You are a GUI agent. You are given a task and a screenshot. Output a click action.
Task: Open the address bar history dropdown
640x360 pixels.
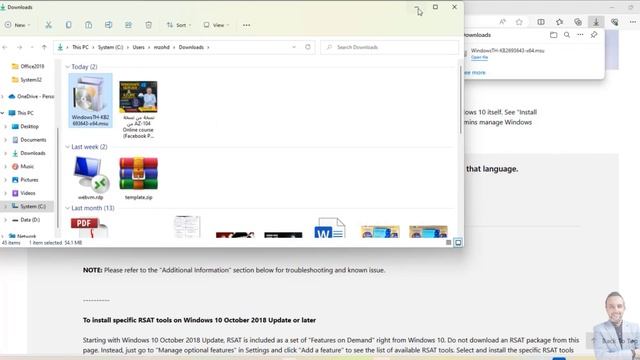point(294,47)
